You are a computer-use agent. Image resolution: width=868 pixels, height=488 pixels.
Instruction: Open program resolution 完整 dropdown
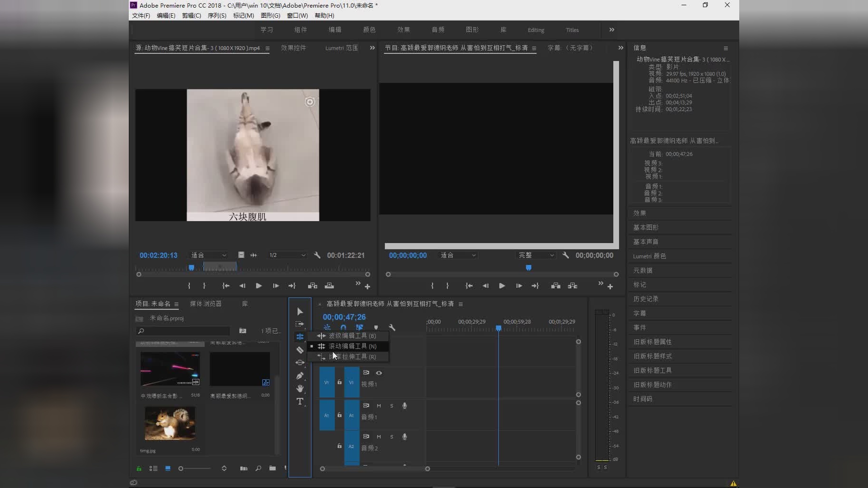pyautogui.click(x=537, y=255)
